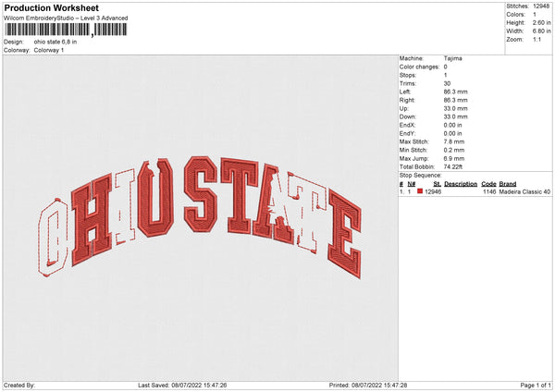The height and width of the screenshot is (392, 555).
Task: Click the Trims value 30
Action: click(x=447, y=83)
